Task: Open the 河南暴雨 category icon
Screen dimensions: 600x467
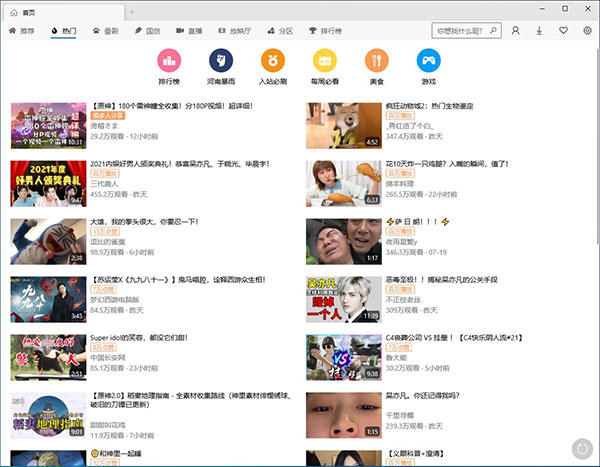Action: (221, 60)
